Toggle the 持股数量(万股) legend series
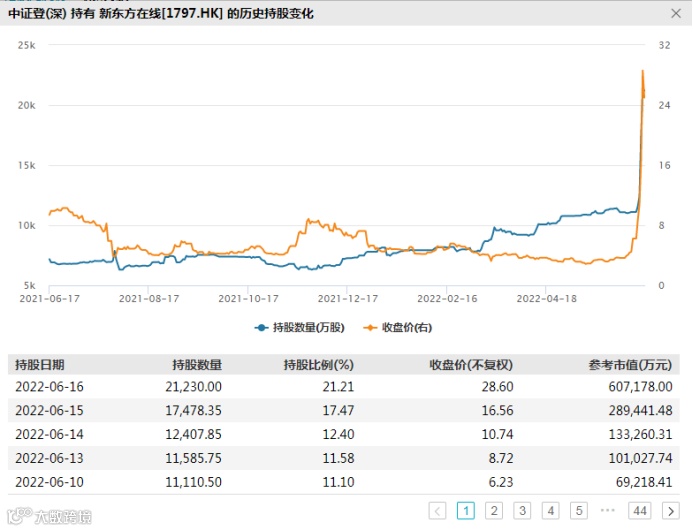 coord(299,328)
